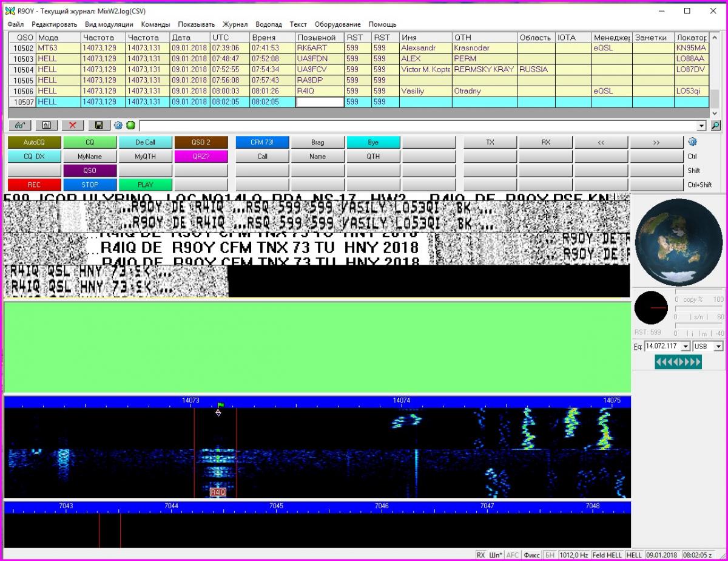Open the Вид модуляции menu
This screenshot has height=561, width=728.
point(109,24)
